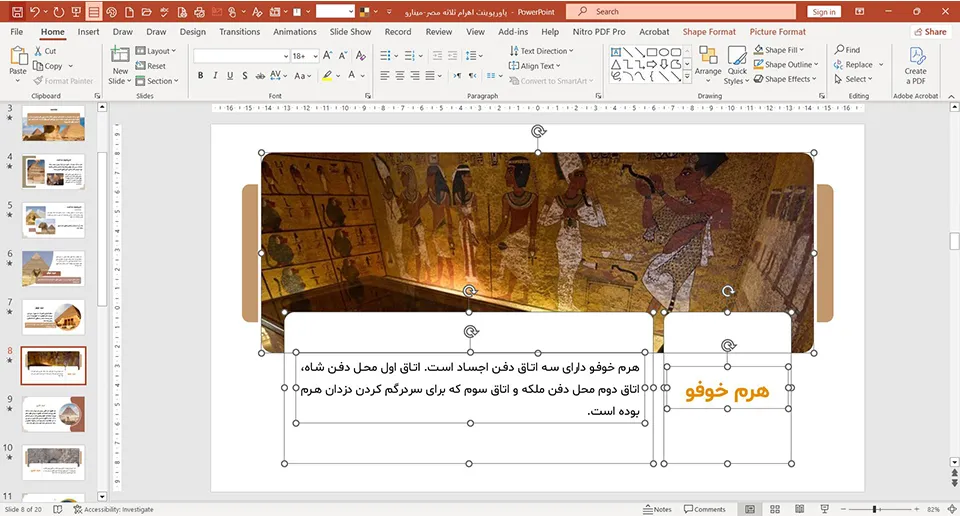Switch to Picture Format tab
The height and width of the screenshot is (516, 960).
pyautogui.click(x=778, y=32)
